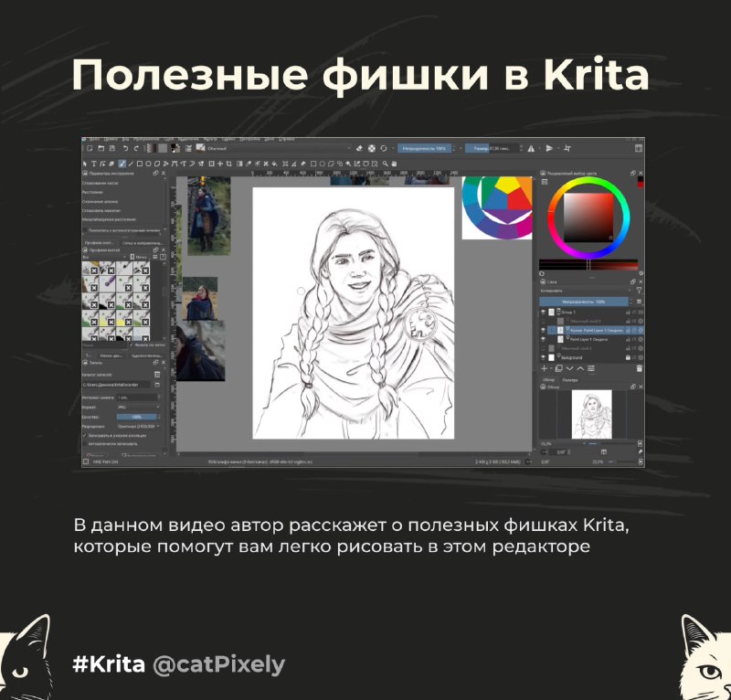Screen dimensions: 731x700
Task: Open the recording format dropdown
Action: [138, 408]
